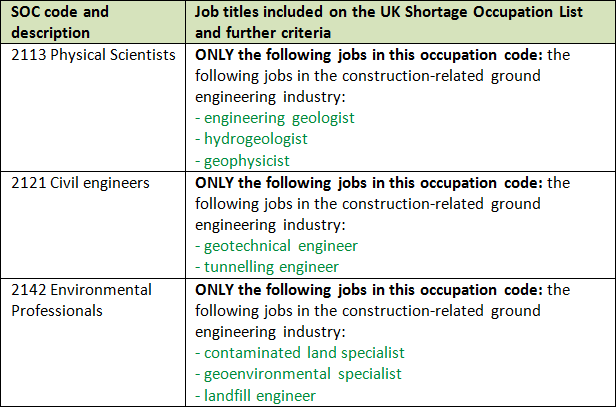Viewport: 616px width, 407px height.
Task: Select the contaminated land specialist entry
Action: point(302,352)
